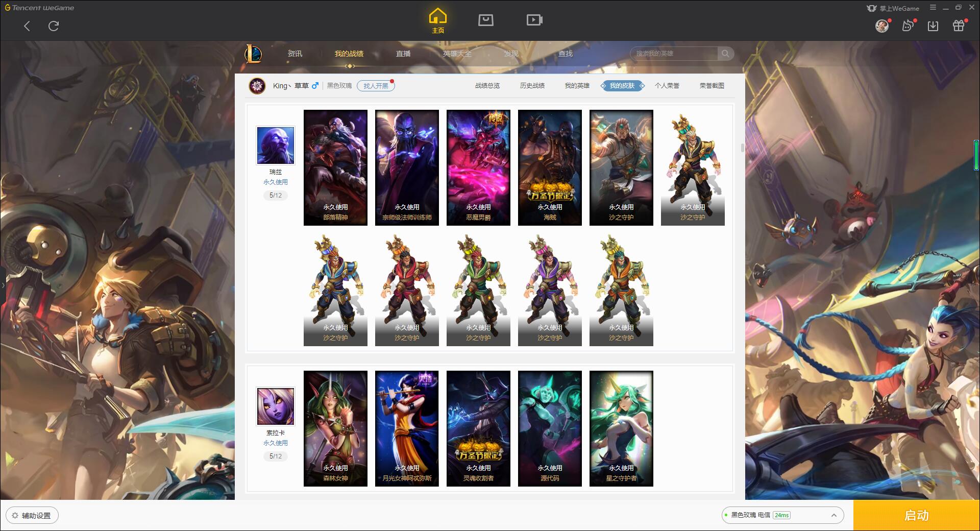This screenshot has width=980, height=531.
Task: Open 辅助设置 settings button
Action: coord(32,515)
